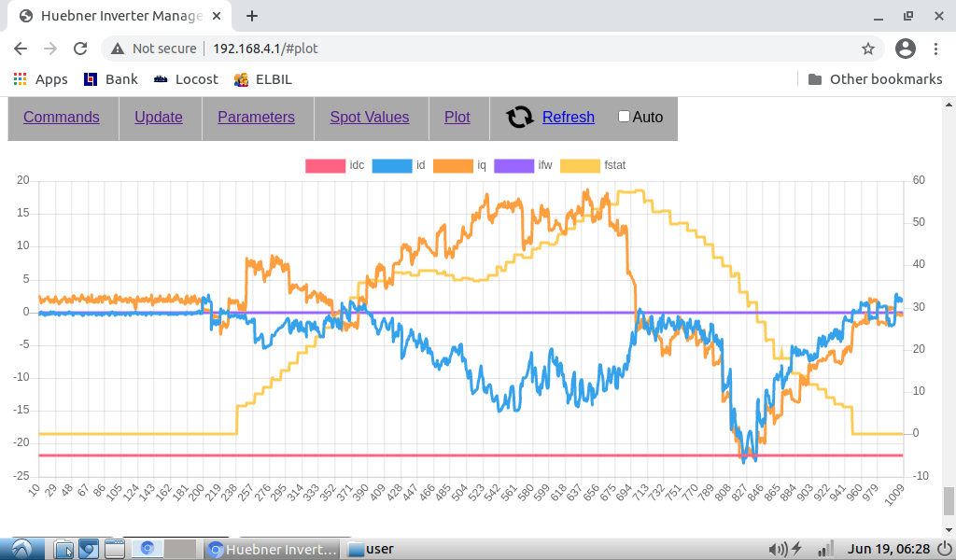Open the Update tab
956x560 pixels.
(x=159, y=117)
